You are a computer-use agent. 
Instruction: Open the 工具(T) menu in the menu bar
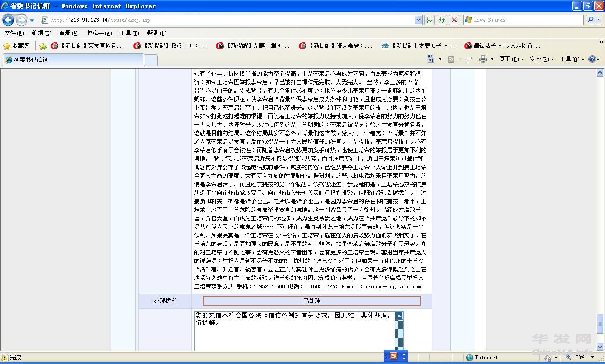click(x=129, y=33)
